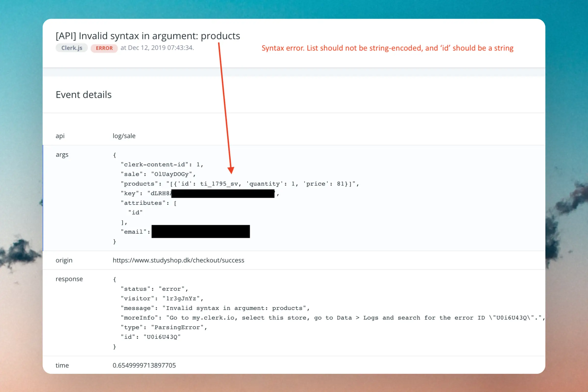Open the studyshop.dk checkout success URL
Image resolution: width=588 pixels, height=392 pixels.
pos(178,260)
